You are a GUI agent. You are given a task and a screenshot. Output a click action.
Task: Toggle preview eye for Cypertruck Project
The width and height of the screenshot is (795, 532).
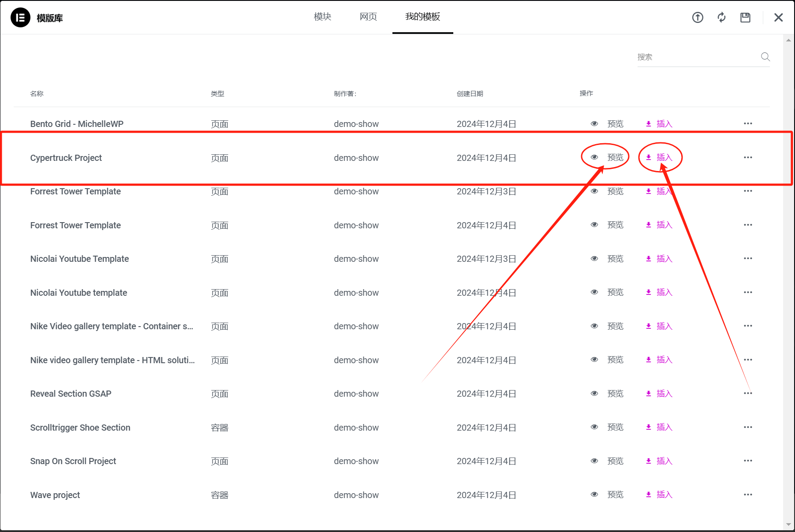[x=594, y=157]
